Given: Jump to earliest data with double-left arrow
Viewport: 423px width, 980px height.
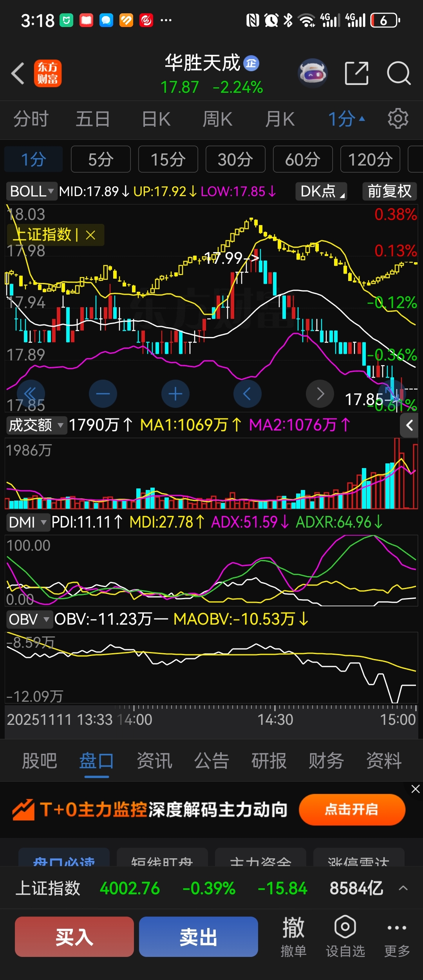Looking at the screenshot, I should pos(31,394).
